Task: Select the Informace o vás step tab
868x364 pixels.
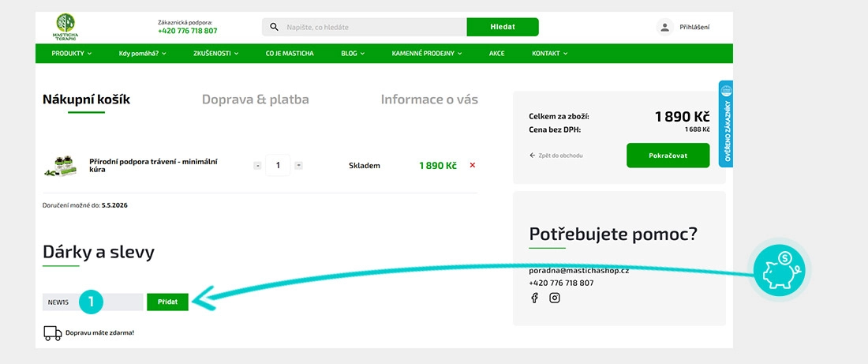Action: 429,99
